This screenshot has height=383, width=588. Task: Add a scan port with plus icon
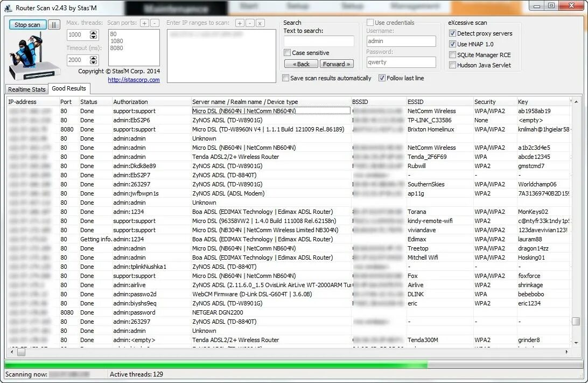tap(144, 23)
